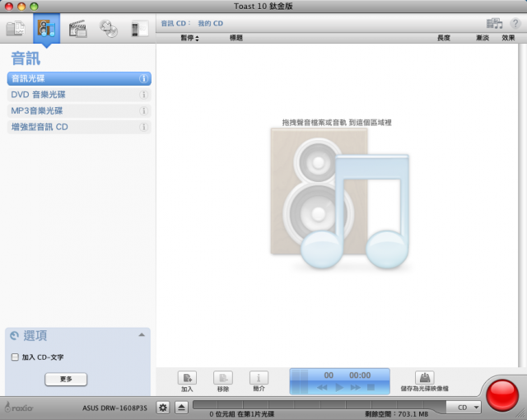Eject the disc tray

181,408
